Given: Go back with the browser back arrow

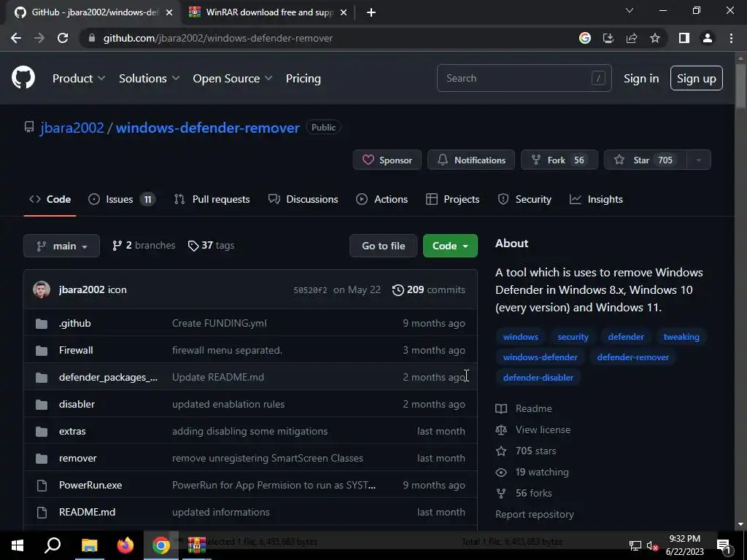Looking at the screenshot, I should pyautogui.click(x=16, y=38).
